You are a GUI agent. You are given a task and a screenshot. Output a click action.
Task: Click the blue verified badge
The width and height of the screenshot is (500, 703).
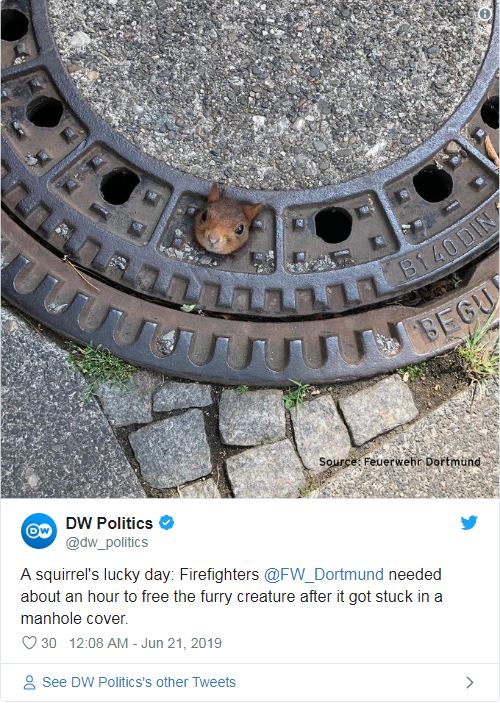167,523
